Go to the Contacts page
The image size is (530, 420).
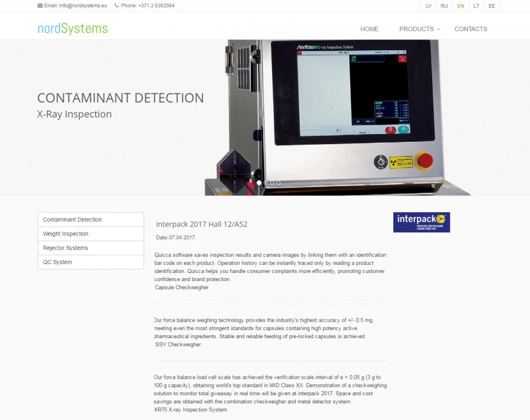click(471, 29)
